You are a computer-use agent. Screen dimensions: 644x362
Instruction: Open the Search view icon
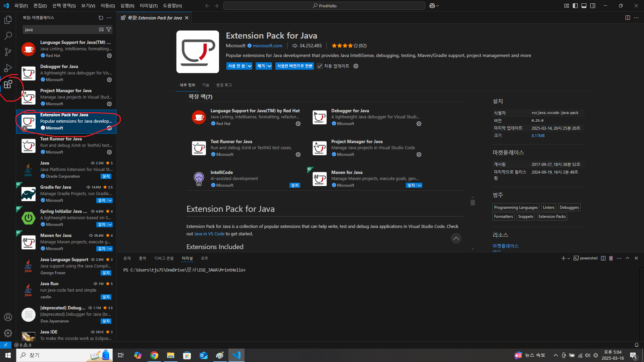pos(8,36)
